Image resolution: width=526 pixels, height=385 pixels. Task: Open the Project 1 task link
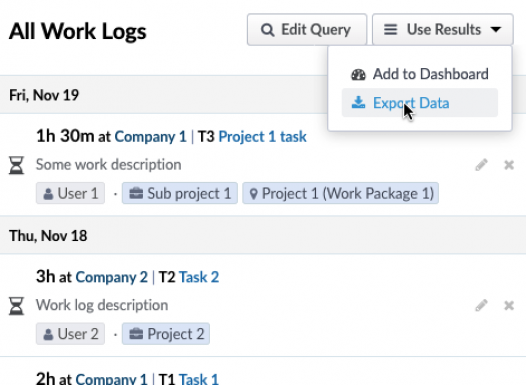(262, 137)
